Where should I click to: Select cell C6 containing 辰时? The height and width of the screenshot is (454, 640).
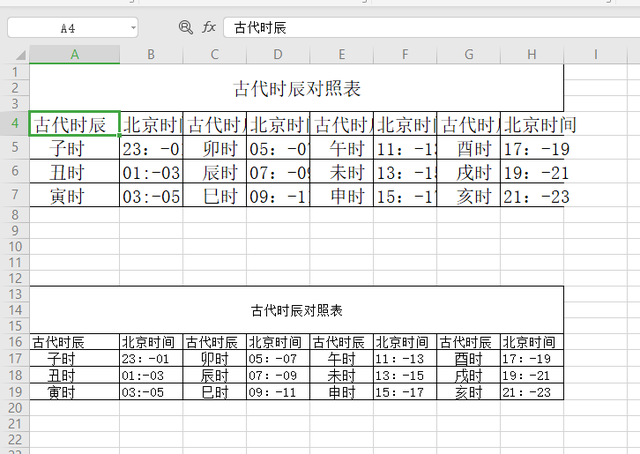215,171
